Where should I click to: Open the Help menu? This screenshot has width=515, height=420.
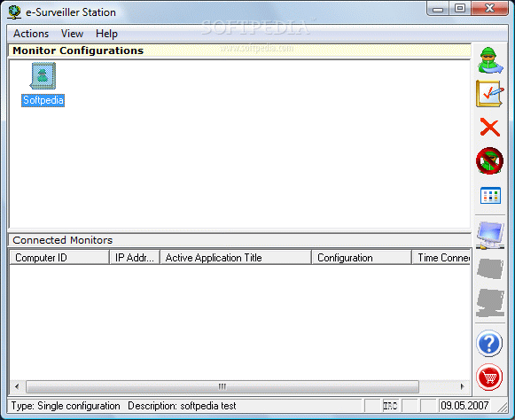106,34
